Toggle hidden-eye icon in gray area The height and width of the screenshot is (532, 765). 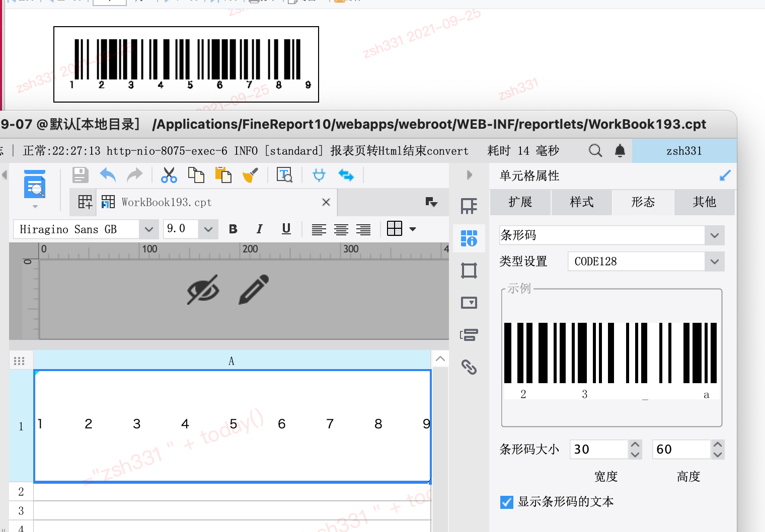(x=203, y=290)
